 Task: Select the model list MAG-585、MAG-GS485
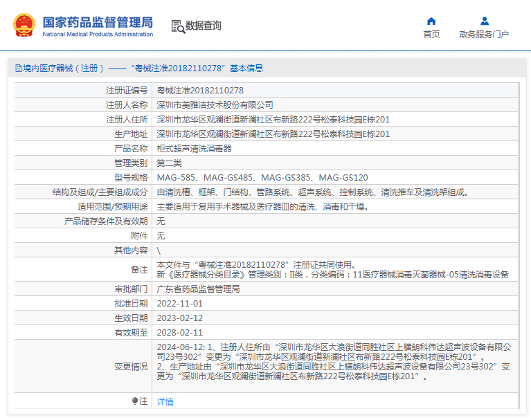(262, 178)
